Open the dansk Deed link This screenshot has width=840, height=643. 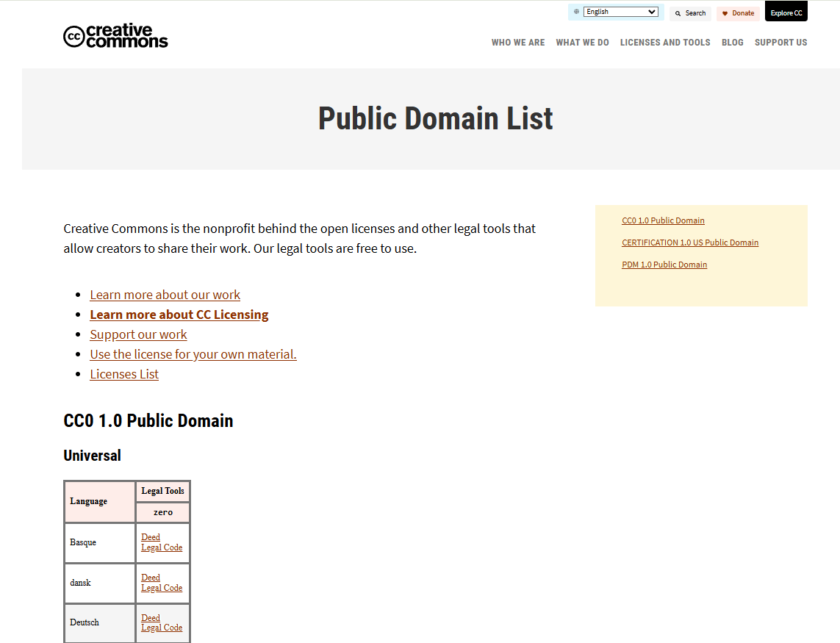pos(151,578)
